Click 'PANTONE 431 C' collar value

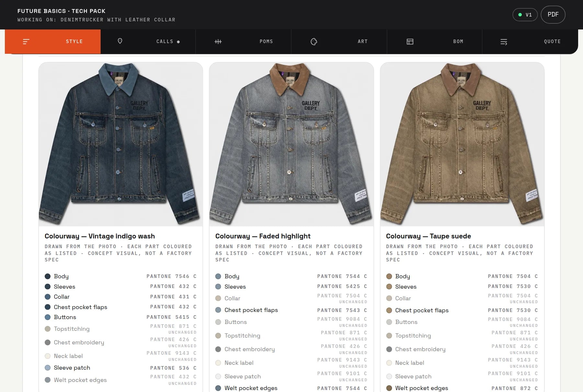173,297
